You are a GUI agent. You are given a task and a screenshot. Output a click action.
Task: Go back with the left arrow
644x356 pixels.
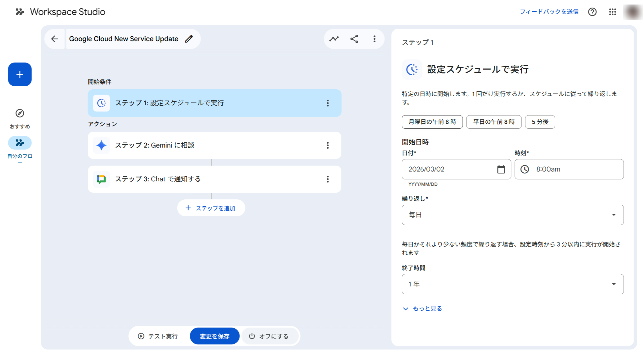[x=55, y=39]
